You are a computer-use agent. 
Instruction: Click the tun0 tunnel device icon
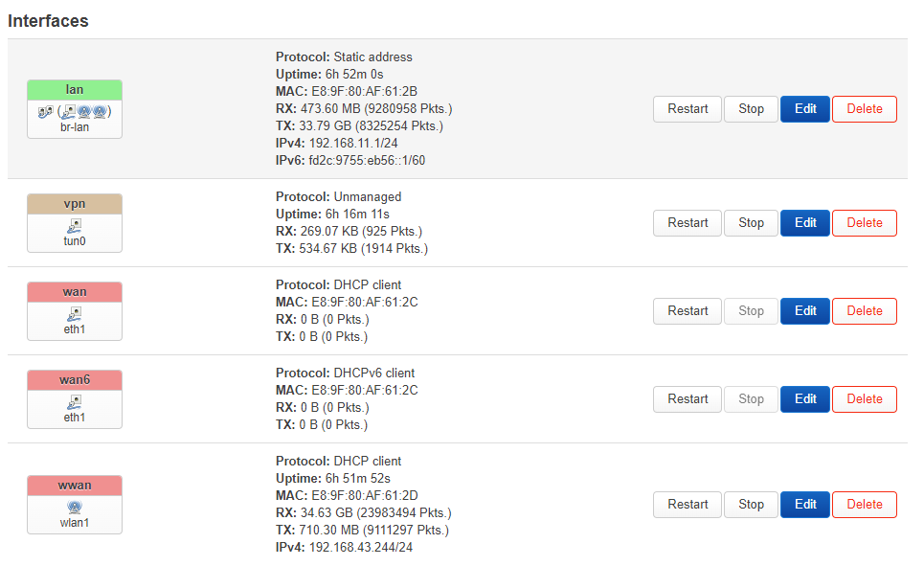click(75, 226)
